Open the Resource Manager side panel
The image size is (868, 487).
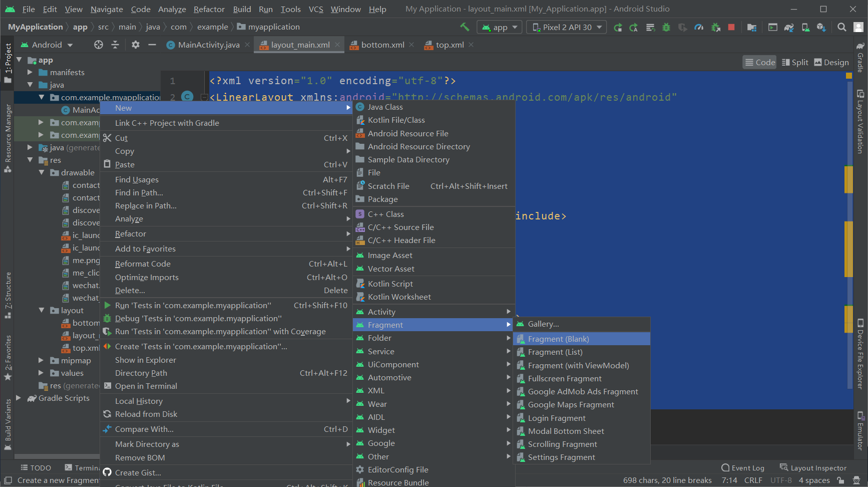(8, 138)
